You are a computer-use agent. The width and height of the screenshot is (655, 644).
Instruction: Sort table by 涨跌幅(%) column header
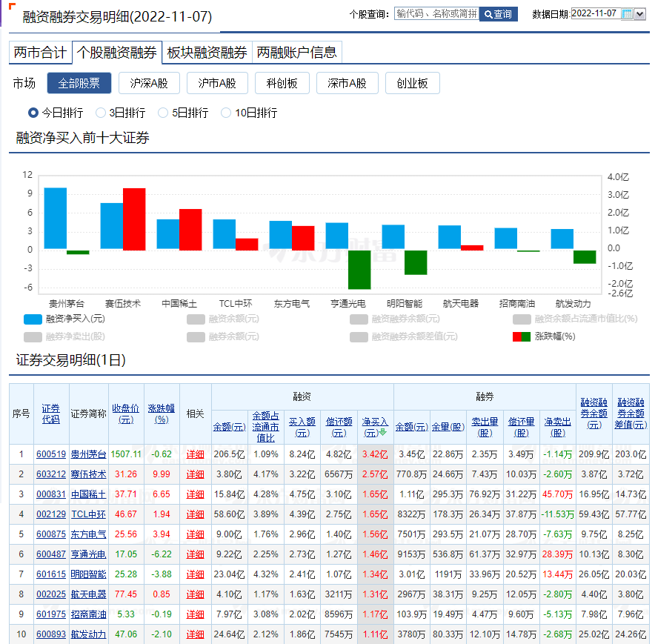pos(161,414)
